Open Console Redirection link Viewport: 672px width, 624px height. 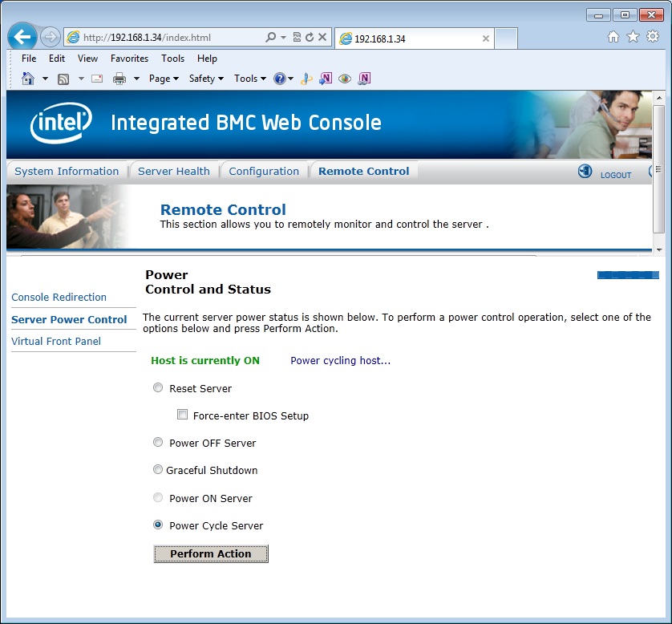[x=59, y=297]
